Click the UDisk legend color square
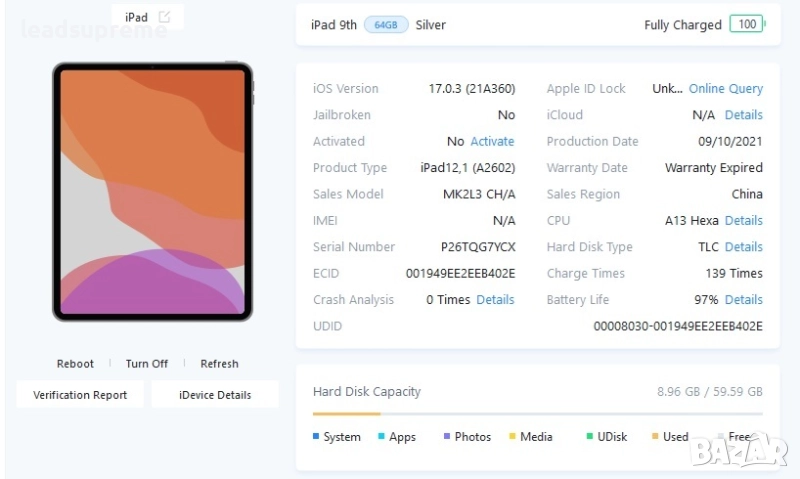Image resolution: width=800 pixels, height=479 pixels. (589, 436)
